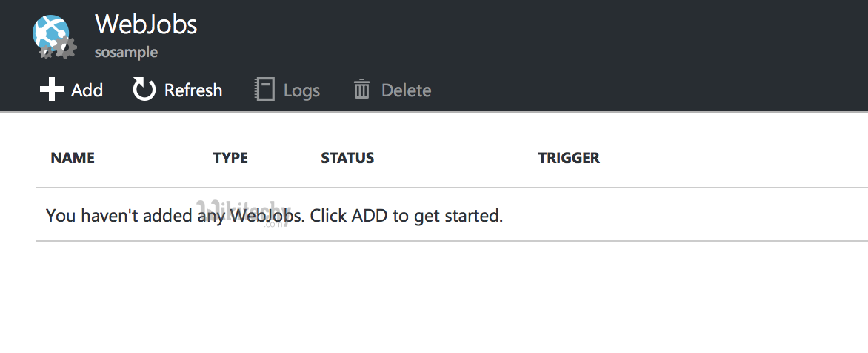
Task: Click the plus icon for Add
Action: pos(51,90)
